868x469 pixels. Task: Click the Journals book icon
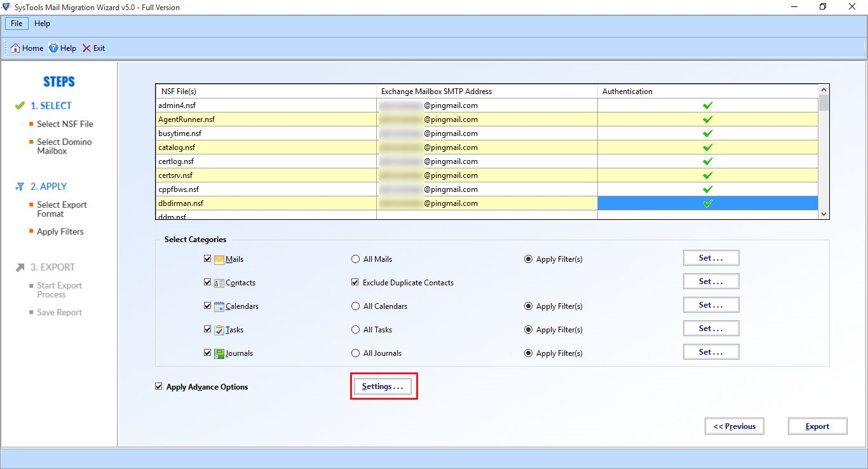[x=219, y=353]
